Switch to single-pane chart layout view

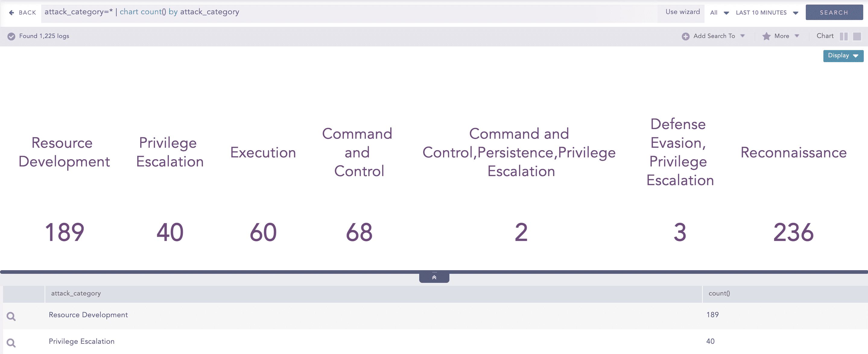pos(857,36)
